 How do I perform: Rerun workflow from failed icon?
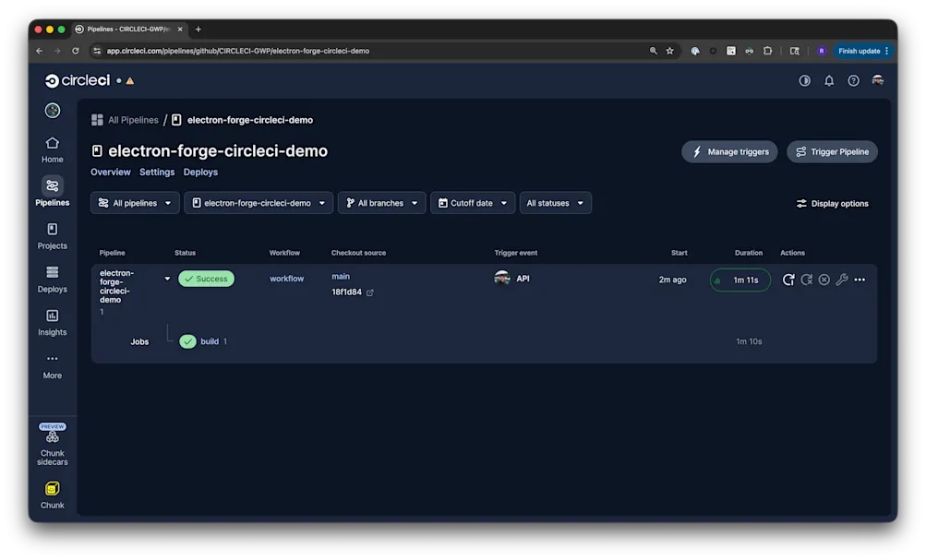pyautogui.click(x=806, y=280)
